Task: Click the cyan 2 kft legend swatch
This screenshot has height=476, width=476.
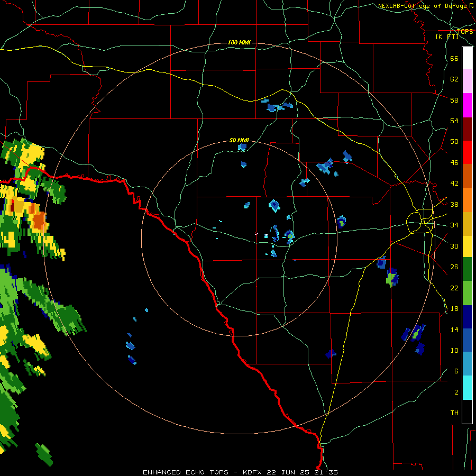Action: point(467,388)
